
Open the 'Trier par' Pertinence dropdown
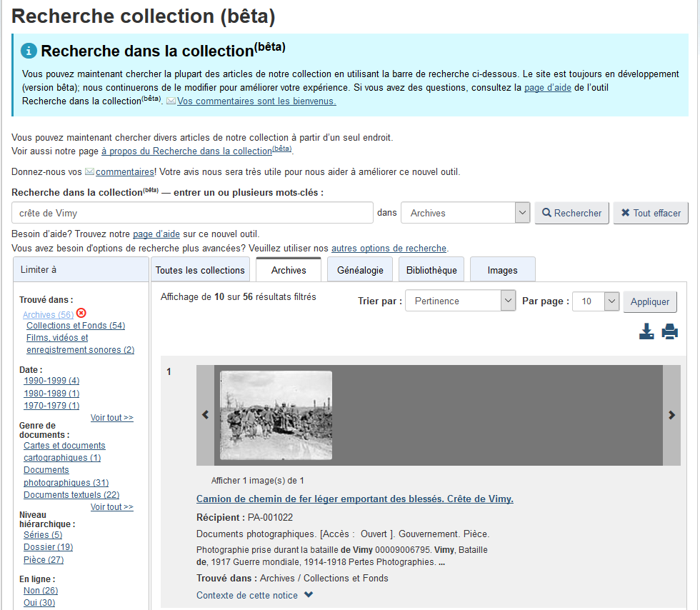point(460,301)
